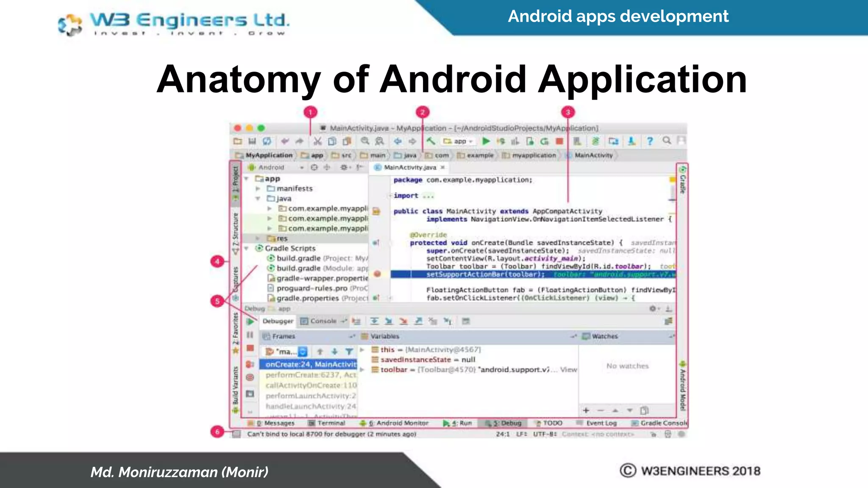Select the onCreate:24 stack frame
Viewport: 868px width, 488px height.
[308, 364]
